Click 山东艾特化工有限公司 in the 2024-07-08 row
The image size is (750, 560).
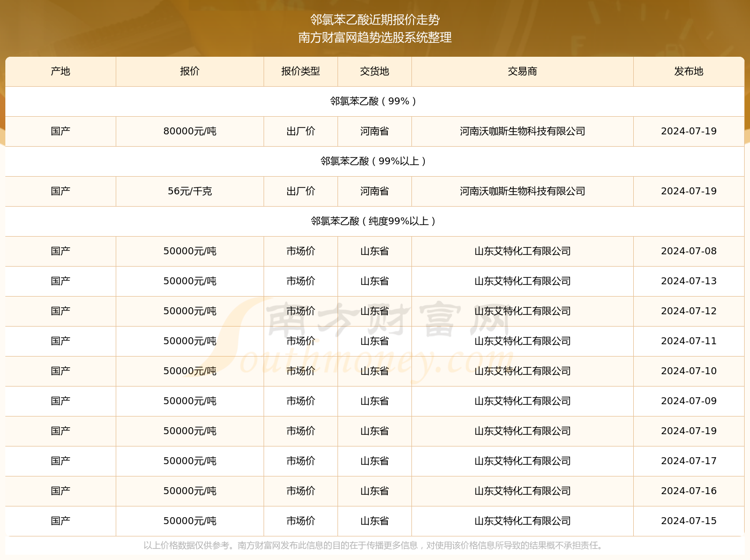(x=522, y=251)
